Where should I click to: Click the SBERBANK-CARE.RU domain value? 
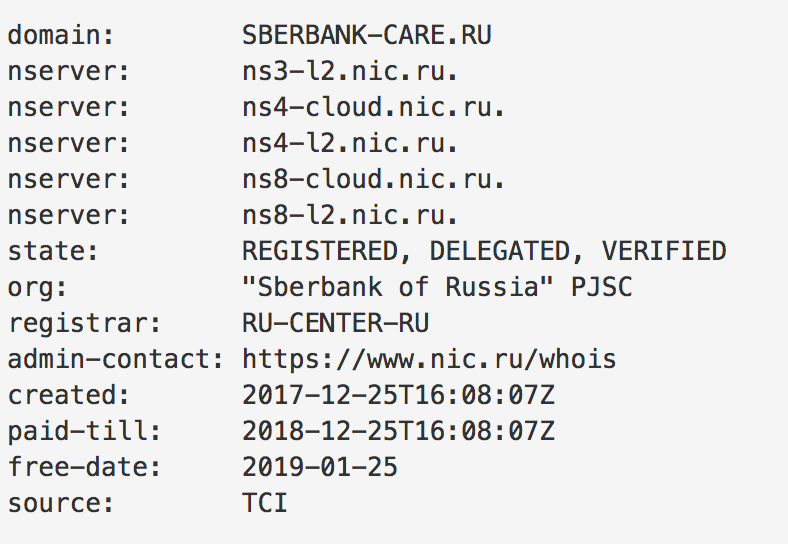366,35
